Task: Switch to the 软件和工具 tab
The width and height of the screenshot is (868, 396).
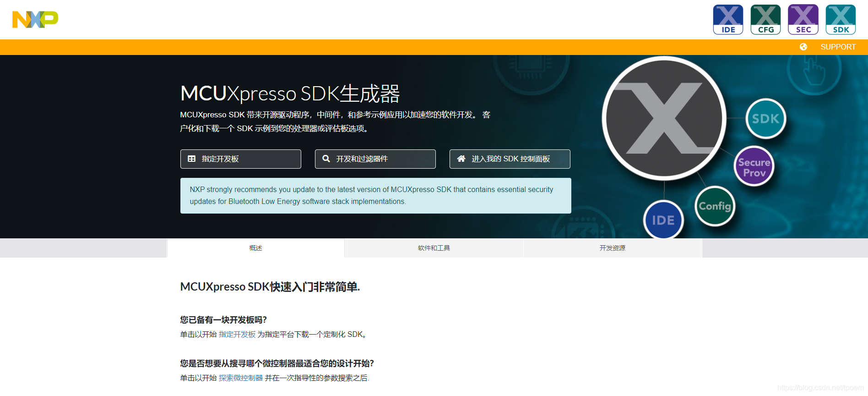Action: pyautogui.click(x=434, y=248)
